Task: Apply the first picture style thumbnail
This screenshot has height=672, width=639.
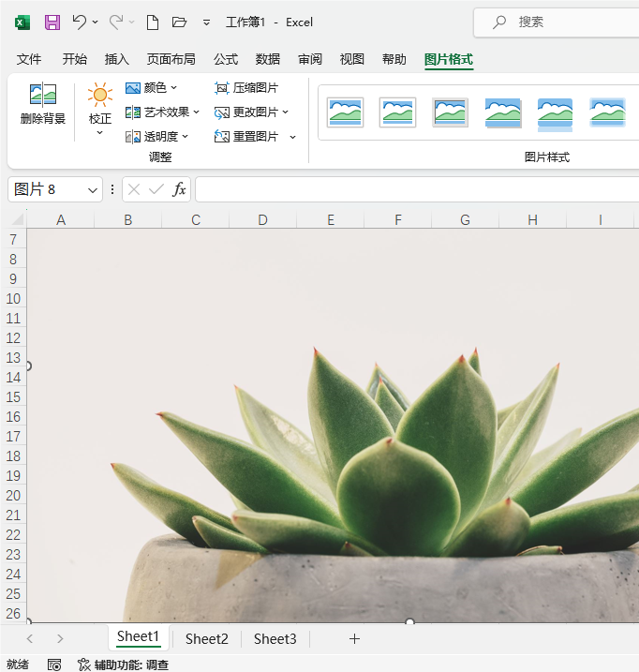Action: [x=345, y=112]
